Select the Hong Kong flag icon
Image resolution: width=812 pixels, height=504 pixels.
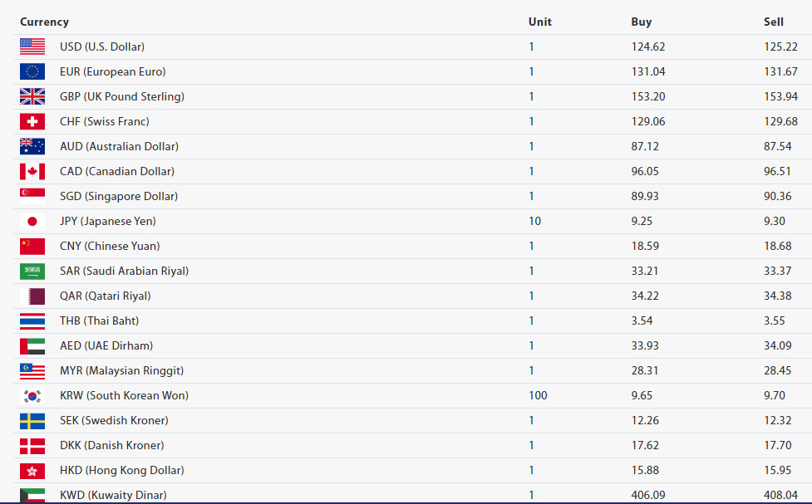32,471
